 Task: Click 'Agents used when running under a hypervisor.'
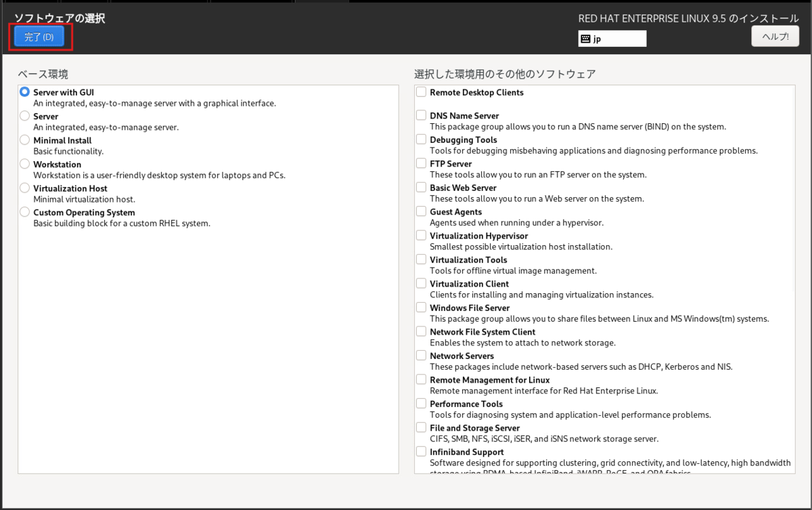516,223
